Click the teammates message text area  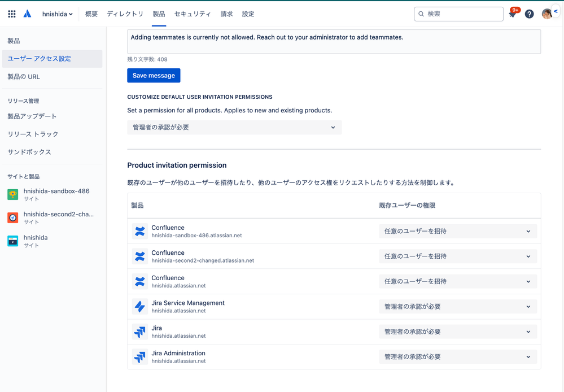334,42
